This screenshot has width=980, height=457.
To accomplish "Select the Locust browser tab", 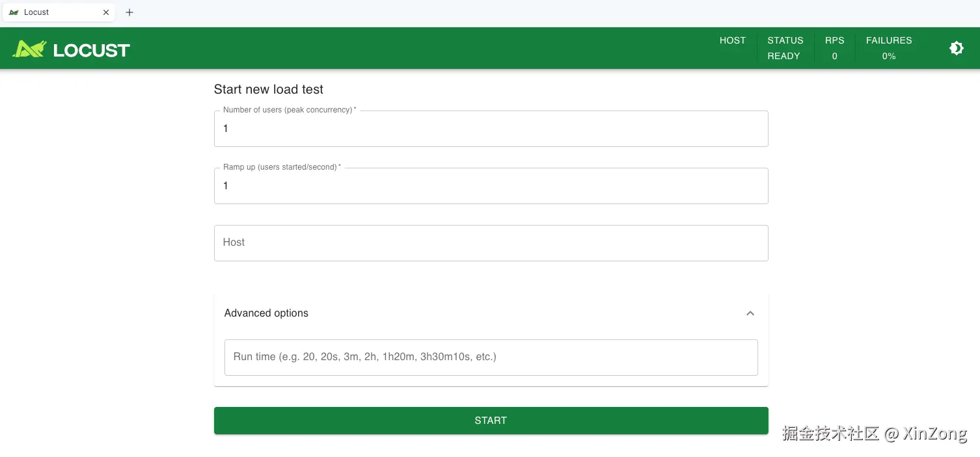I will [59, 12].
